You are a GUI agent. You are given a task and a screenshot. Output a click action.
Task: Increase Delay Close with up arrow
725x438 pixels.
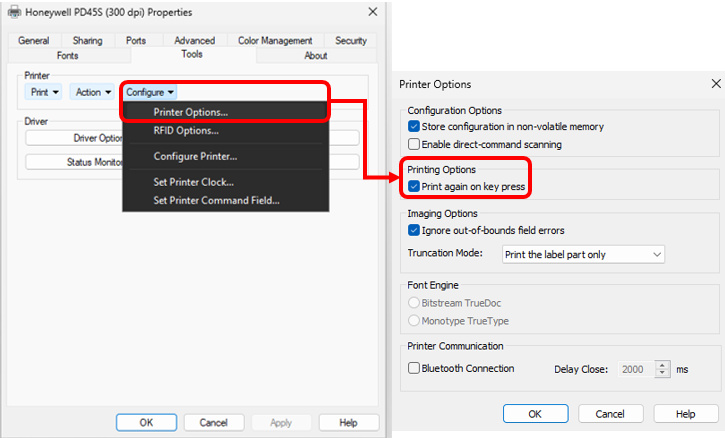pyautogui.click(x=662, y=365)
